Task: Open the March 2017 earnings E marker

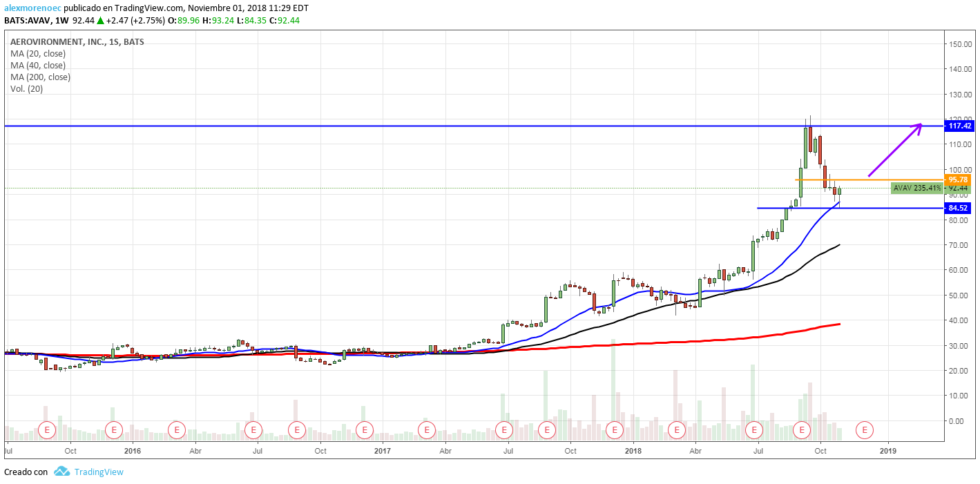Action: tap(427, 429)
